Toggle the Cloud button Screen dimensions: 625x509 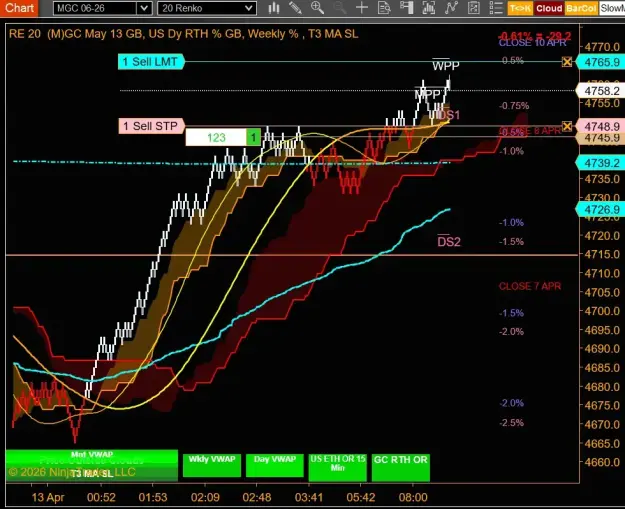(549, 8)
